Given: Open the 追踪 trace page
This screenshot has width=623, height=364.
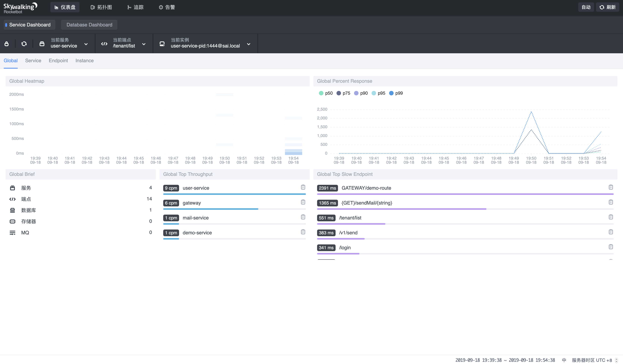Looking at the screenshot, I should (135, 7).
